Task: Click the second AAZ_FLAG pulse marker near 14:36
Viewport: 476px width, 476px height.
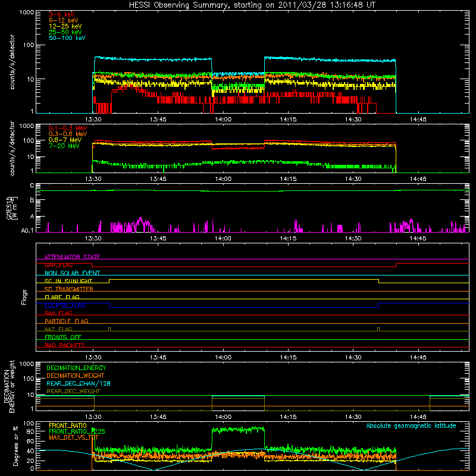Action: (x=378, y=329)
